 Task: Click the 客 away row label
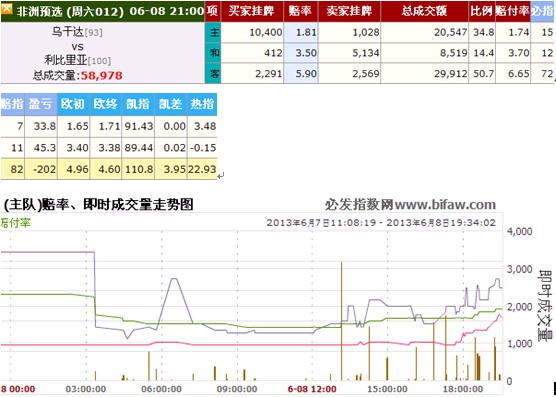[213, 74]
